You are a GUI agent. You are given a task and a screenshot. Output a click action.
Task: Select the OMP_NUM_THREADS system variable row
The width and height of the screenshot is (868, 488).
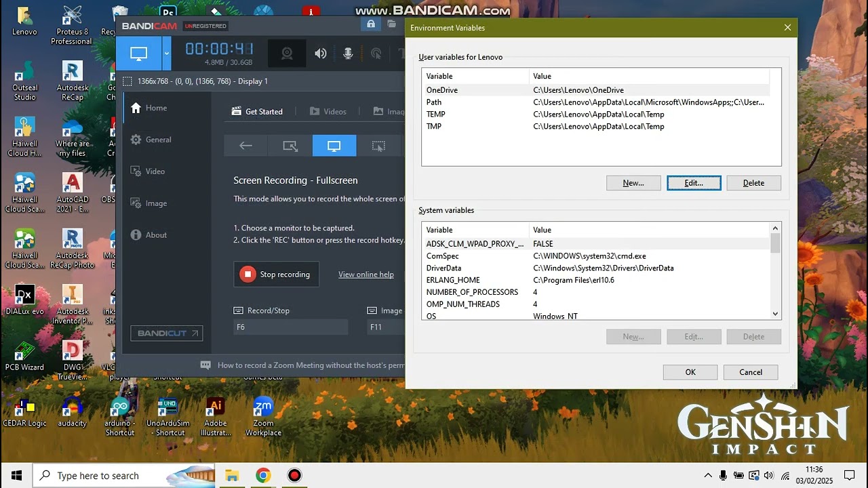(x=595, y=305)
